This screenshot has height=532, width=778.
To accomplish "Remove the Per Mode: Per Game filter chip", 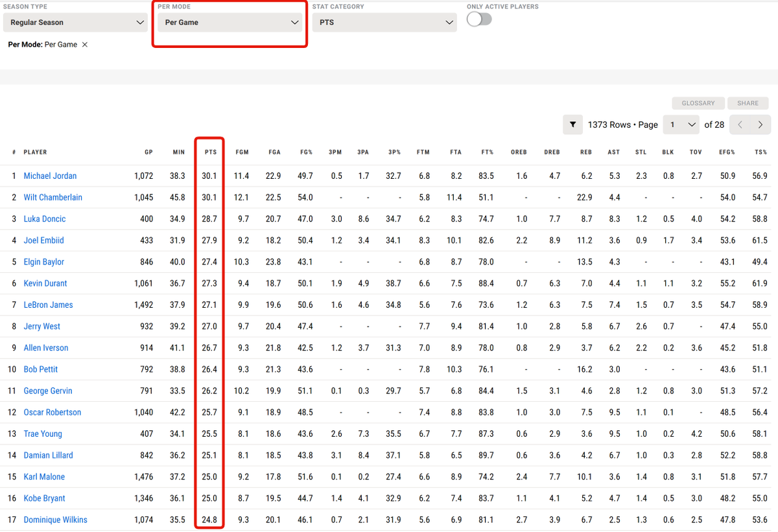I will pos(85,45).
